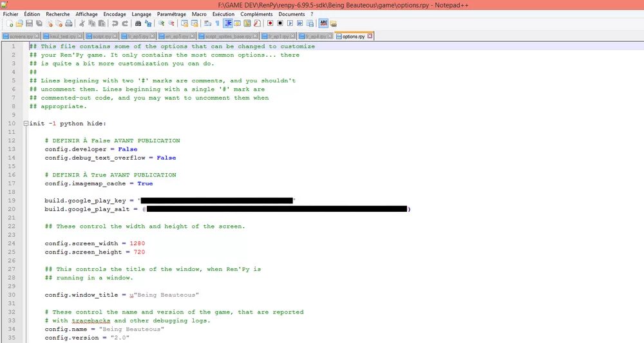Open the Paramétrage menu
Viewport: 644px width, 343px height.
pyautogui.click(x=172, y=14)
